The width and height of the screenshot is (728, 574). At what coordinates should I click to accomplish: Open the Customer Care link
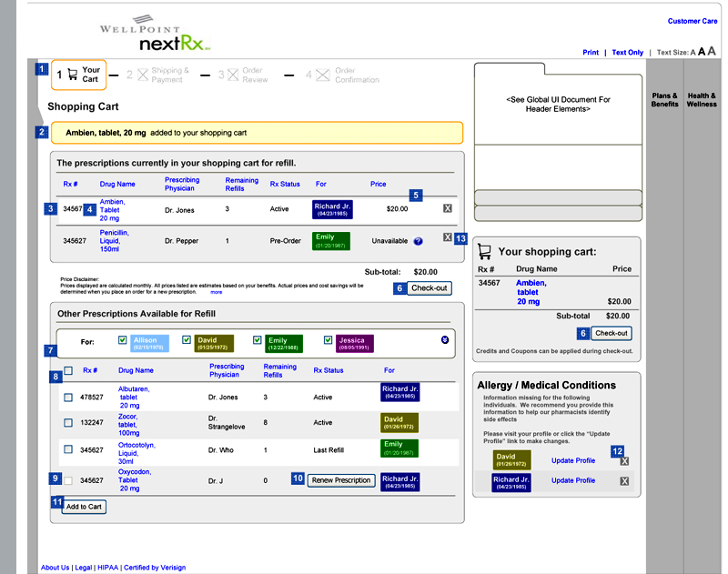coord(692,21)
